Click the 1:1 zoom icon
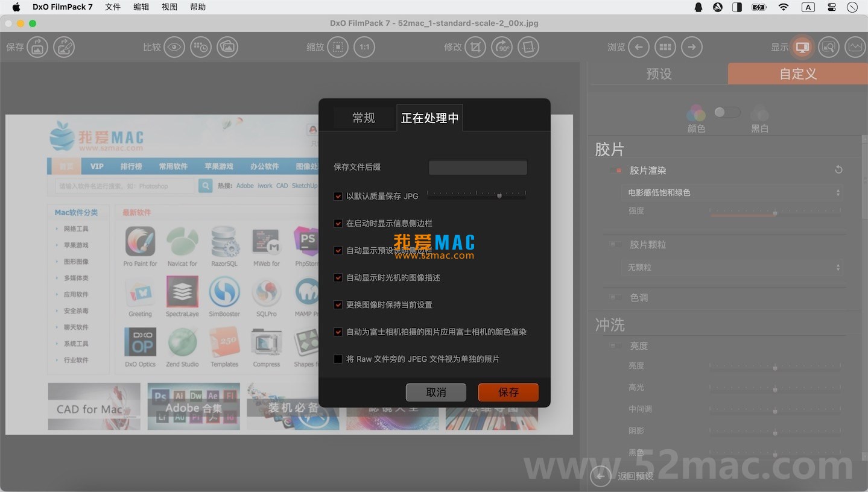This screenshot has height=492, width=868. point(364,47)
